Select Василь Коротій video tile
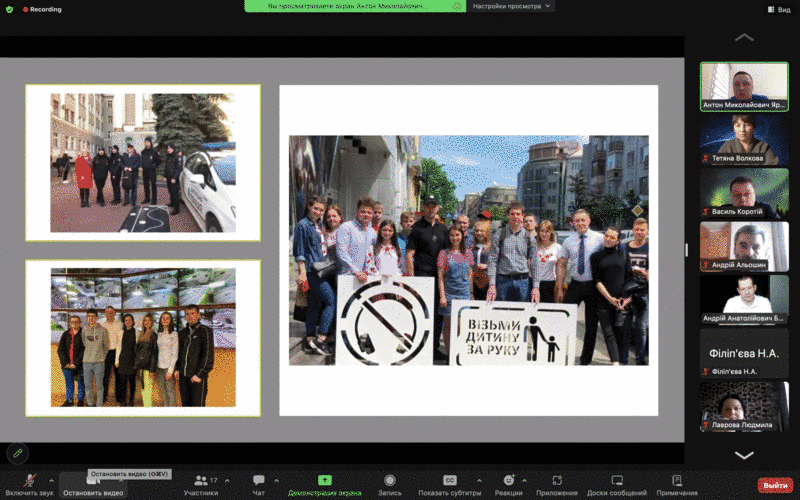The width and height of the screenshot is (800, 500). point(744,193)
